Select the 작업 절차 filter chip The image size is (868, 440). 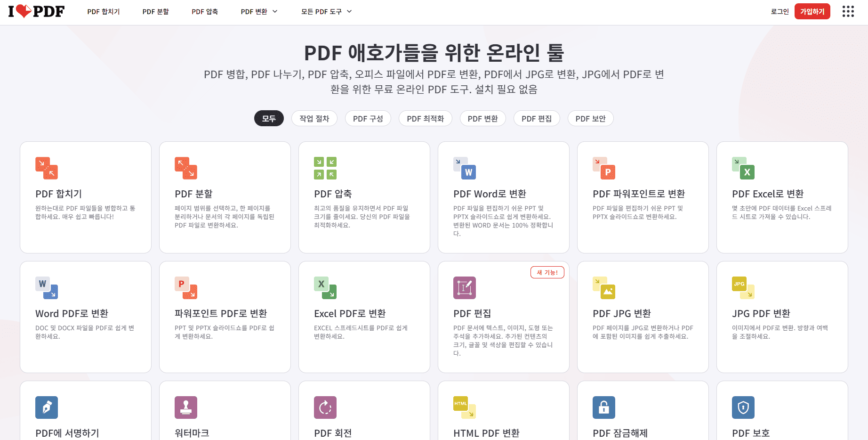[314, 118]
